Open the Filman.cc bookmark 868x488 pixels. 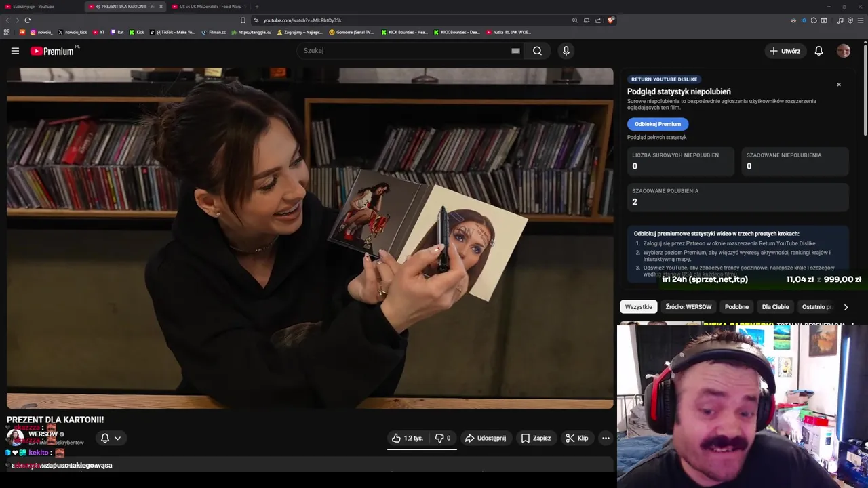[214, 32]
